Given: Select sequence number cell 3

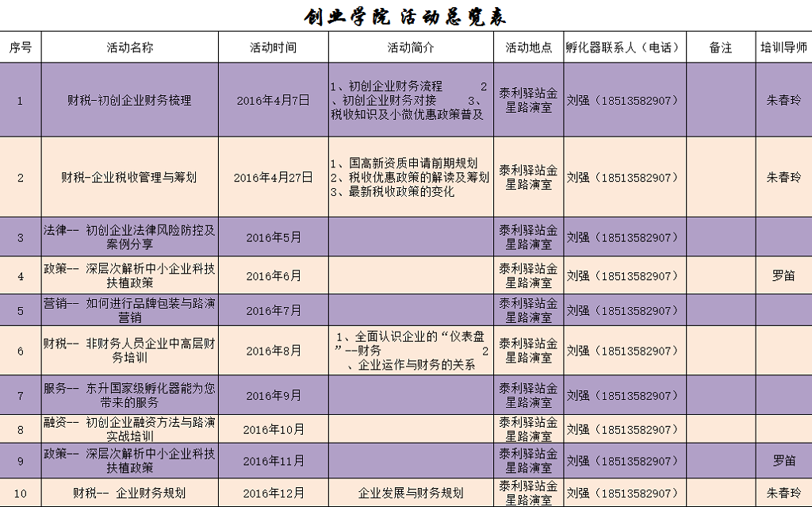Looking at the screenshot, I should click(x=20, y=237).
